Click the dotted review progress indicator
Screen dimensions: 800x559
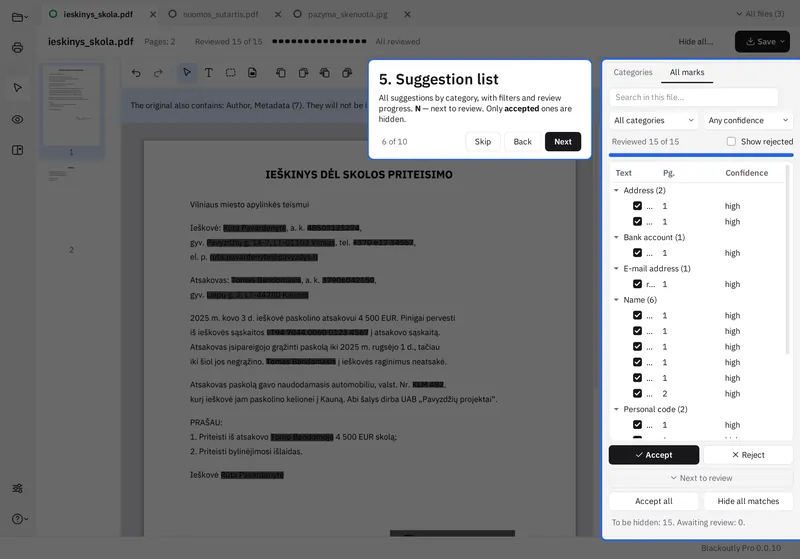(x=319, y=41)
